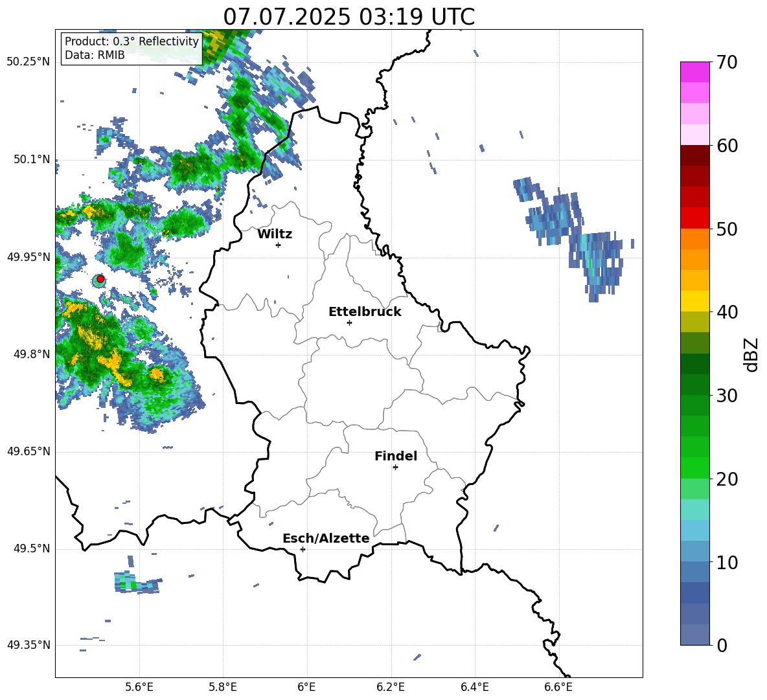Click the bright red 50 dBZ colorbar segment
Viewport: 767px width, 700px height.
coord(694,218)
